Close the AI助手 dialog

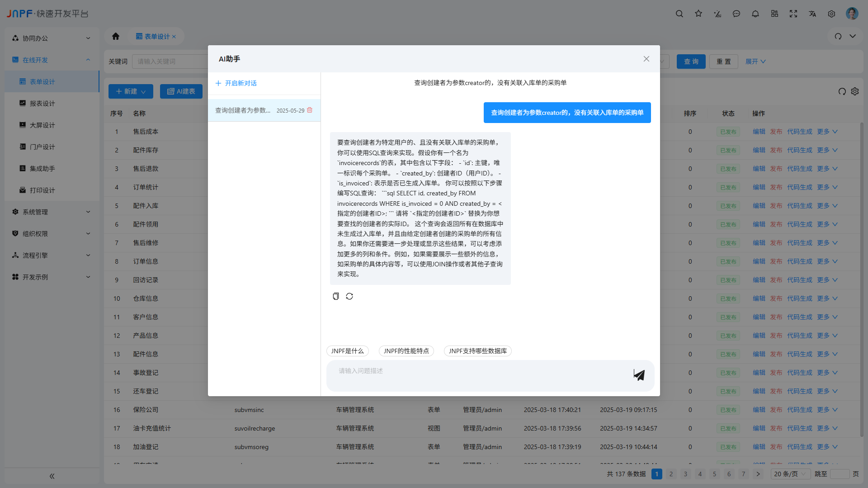coord(646,59)
